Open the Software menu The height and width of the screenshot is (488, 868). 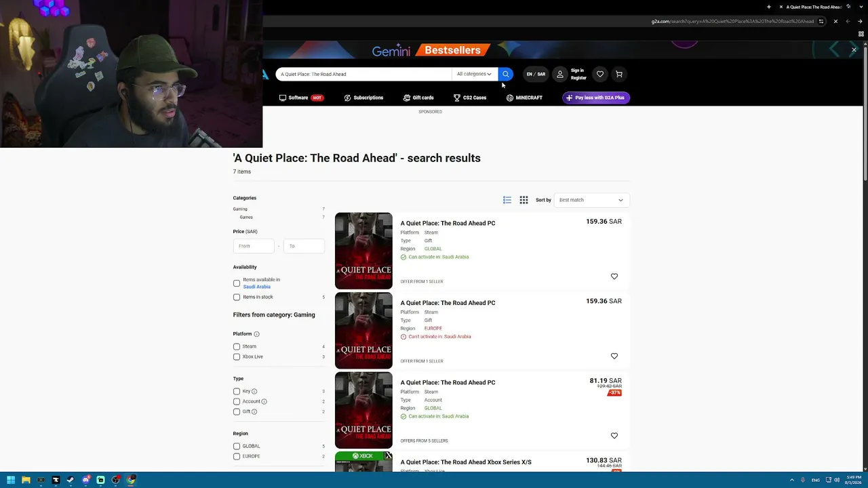tap(301, 98)
